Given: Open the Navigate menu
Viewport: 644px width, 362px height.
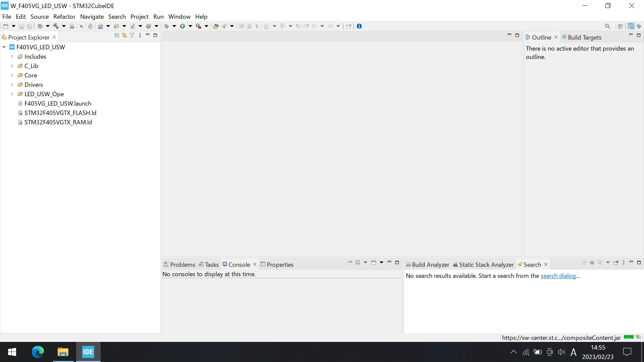Looking at the screenshot, I should tap(92, 16).
